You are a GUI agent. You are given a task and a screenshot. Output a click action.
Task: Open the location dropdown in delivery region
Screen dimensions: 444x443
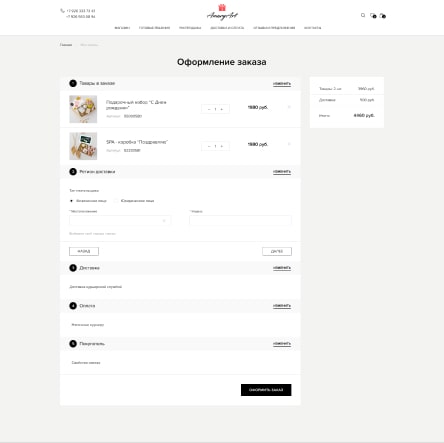[x=120, y=220]
